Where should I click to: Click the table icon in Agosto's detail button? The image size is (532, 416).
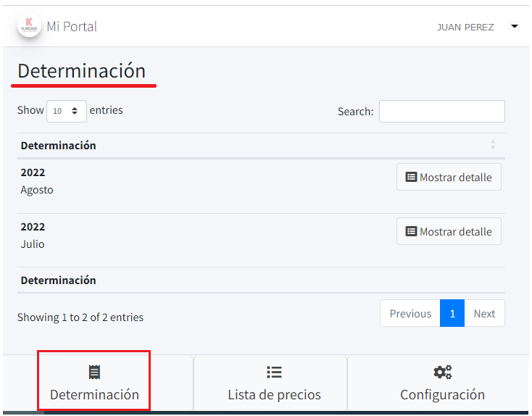click(411, 178)
